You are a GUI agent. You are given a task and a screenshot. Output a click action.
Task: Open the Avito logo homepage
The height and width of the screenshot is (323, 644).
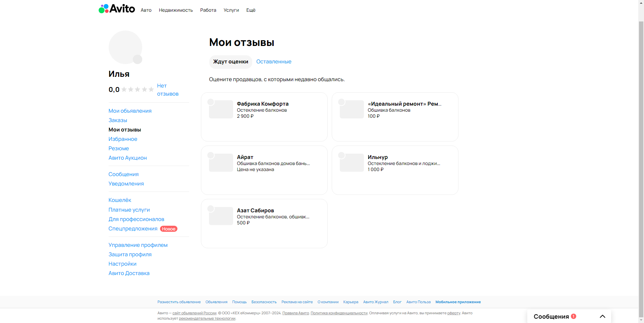[117, 9]
